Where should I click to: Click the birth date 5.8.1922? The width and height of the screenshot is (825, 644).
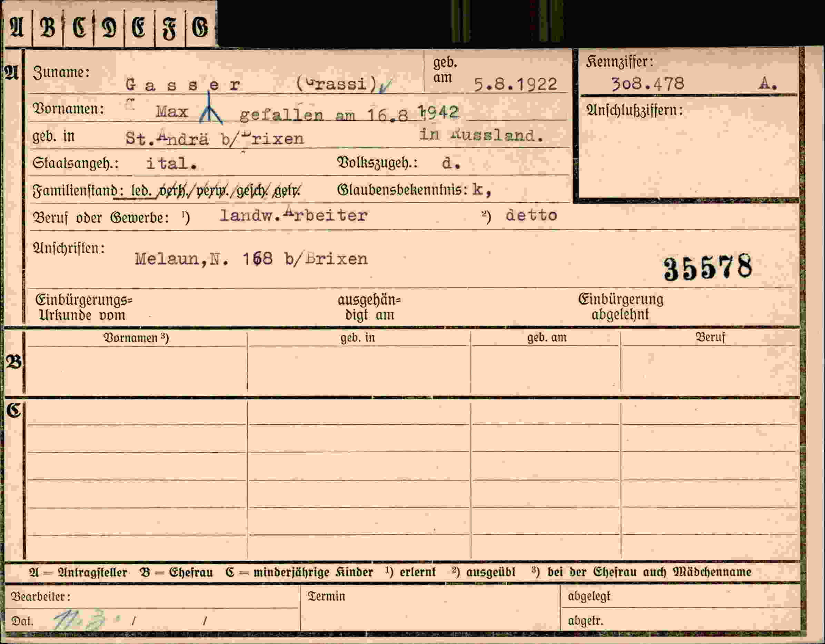click(516, 84)
